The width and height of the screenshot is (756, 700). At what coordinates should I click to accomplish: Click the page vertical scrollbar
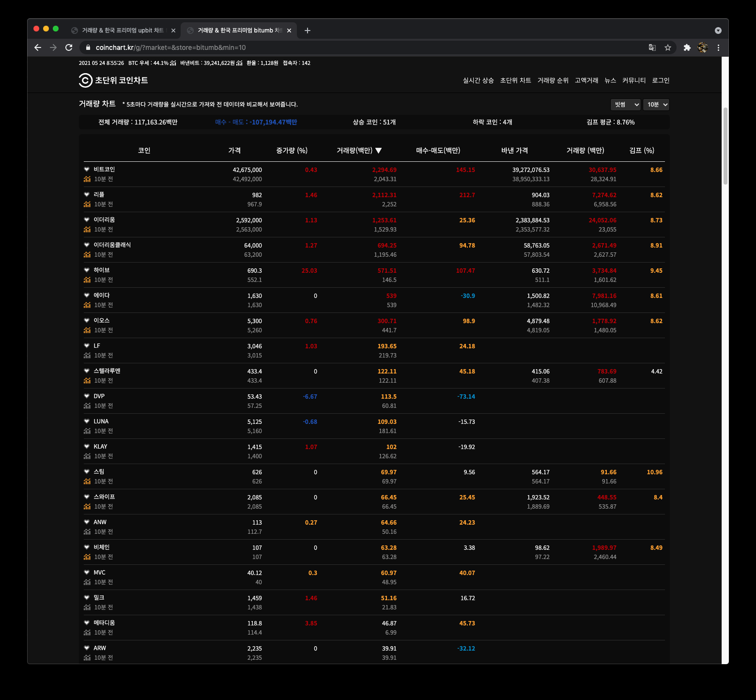tap(725, 145)
